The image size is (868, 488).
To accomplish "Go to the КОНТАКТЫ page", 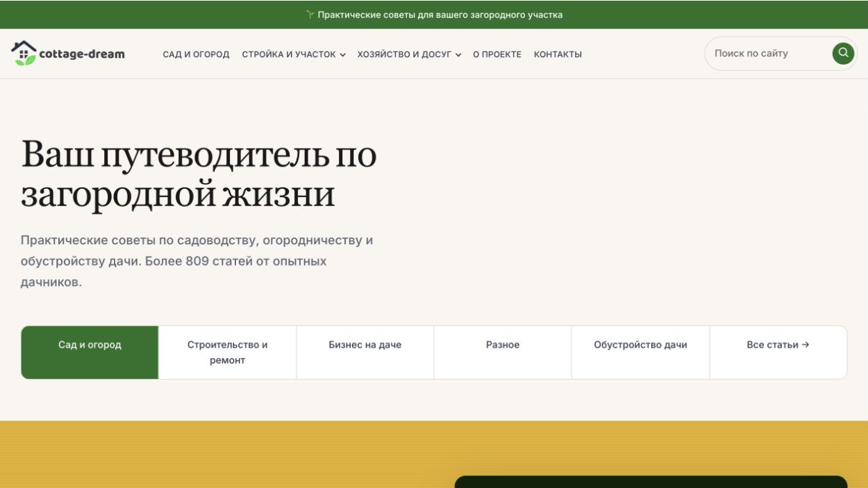I will (558, 54).
